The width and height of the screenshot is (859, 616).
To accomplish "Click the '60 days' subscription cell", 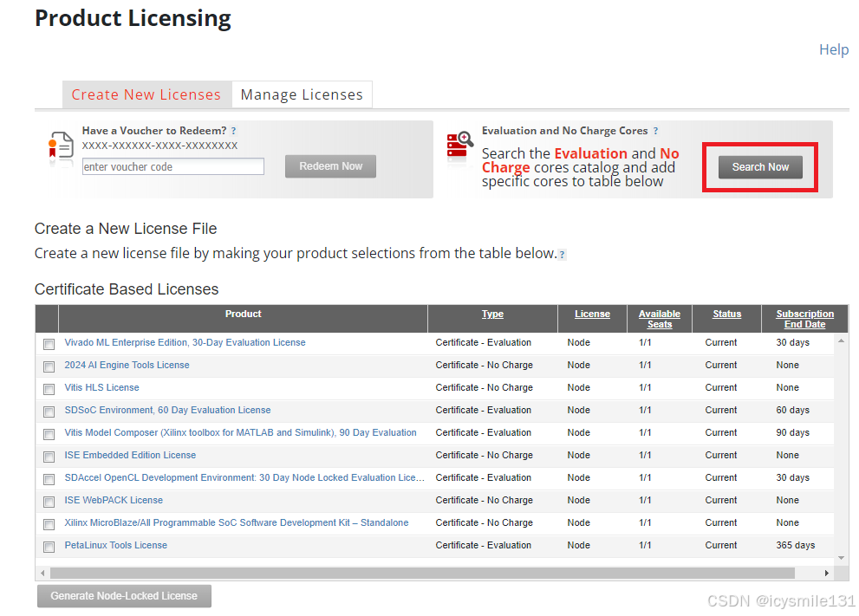I will tap(792, 410).
